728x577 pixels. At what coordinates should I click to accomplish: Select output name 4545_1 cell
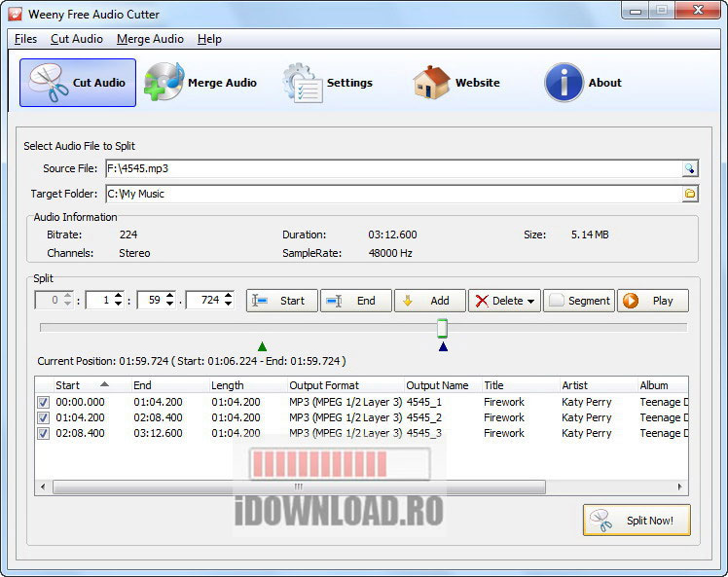coord(424,402)
